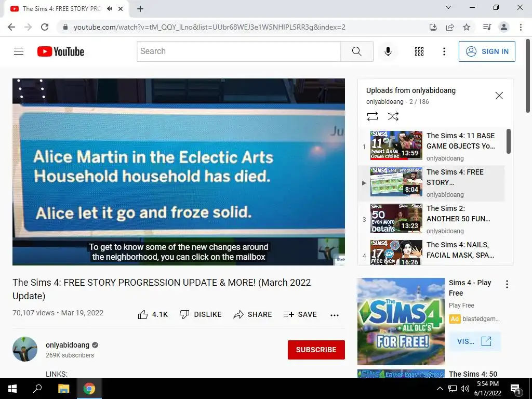532x399 pixels.
Task: Open File Explorer from taskbar
Action: 63,389
